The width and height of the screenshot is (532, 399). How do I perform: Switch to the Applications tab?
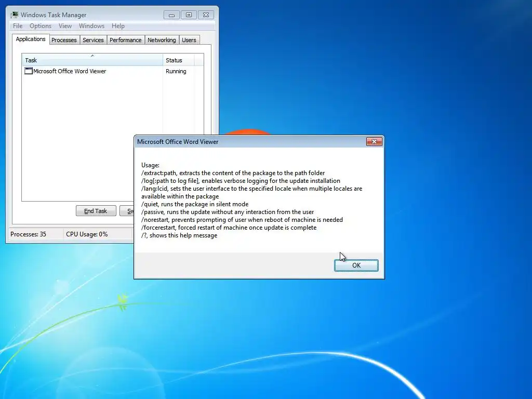31,39
